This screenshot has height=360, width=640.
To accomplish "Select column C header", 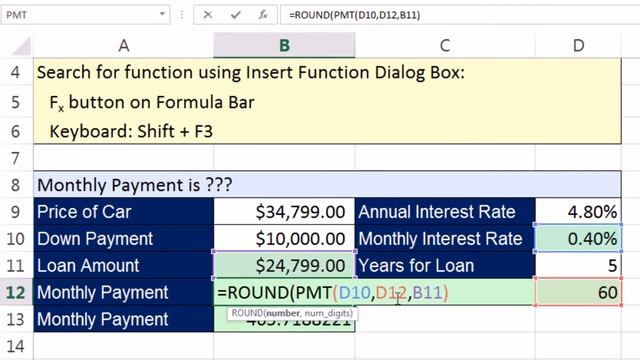I will [445, 45].
